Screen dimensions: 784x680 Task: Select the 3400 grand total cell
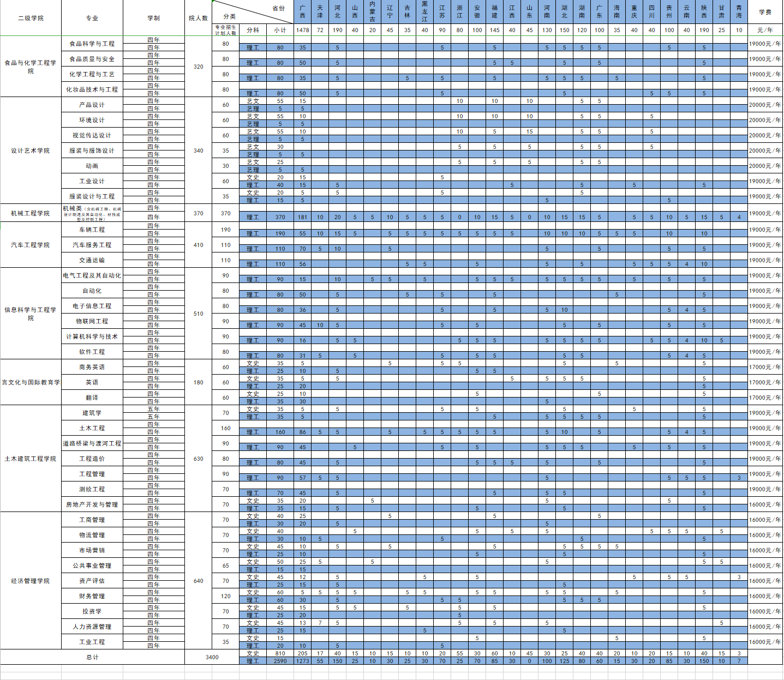click(212, 657)
